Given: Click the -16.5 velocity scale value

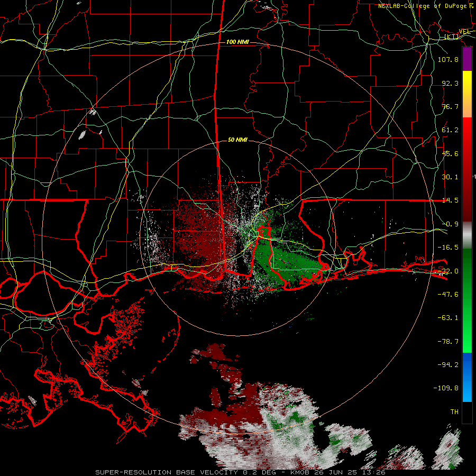Looking at the screenshot, I should 448,248.
